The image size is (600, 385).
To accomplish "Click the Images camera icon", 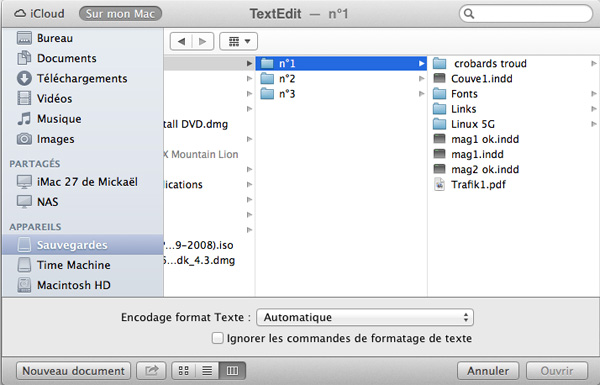I will point(24,139).
